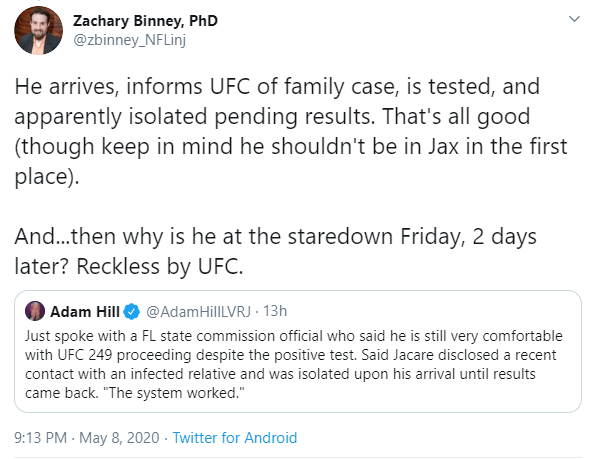Click the main tweet text about staredown Friday
This screenshot has height=459, width=597.
(275, 251)
